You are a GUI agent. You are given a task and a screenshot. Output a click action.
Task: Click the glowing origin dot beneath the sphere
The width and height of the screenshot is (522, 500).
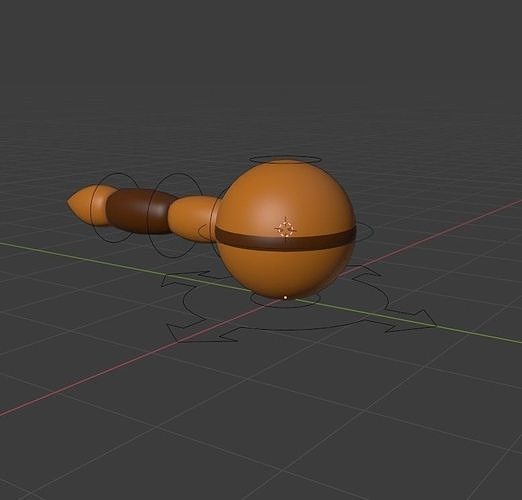point(285,297)
